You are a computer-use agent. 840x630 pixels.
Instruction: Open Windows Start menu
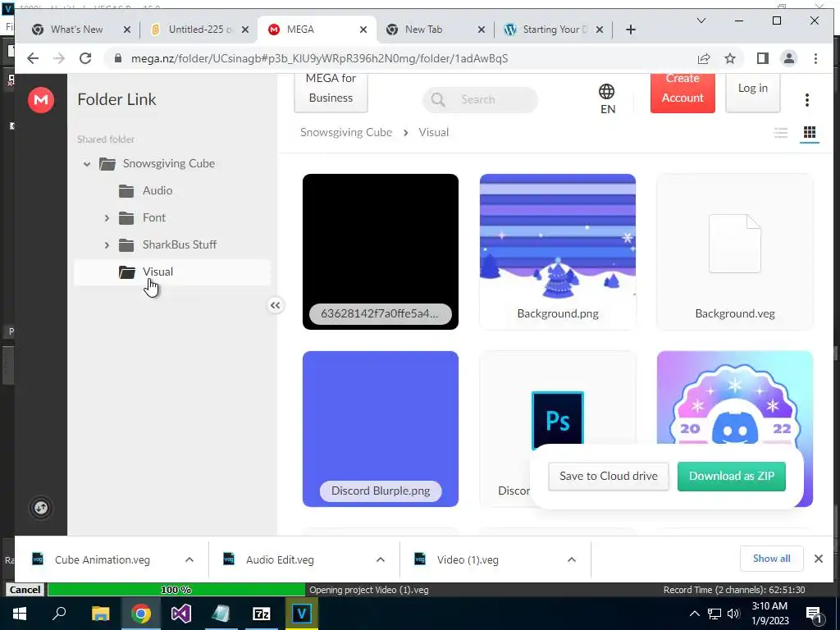click(x=20, y=614)
